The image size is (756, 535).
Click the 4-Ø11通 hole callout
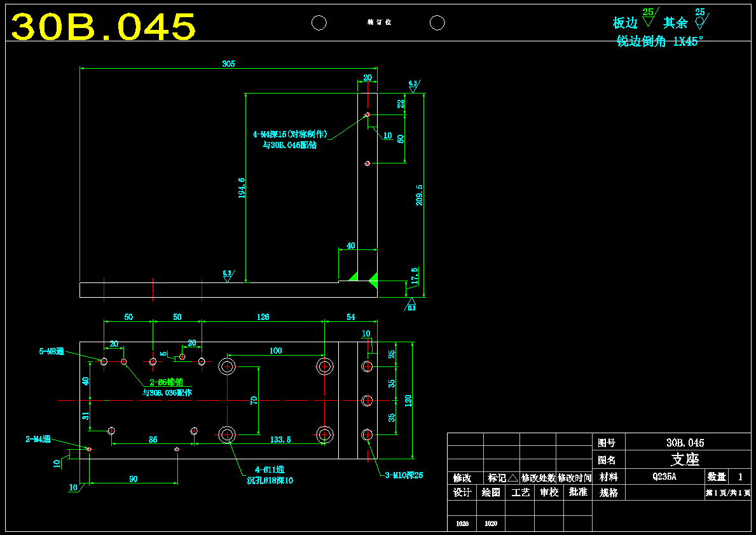tap(270, 470)
